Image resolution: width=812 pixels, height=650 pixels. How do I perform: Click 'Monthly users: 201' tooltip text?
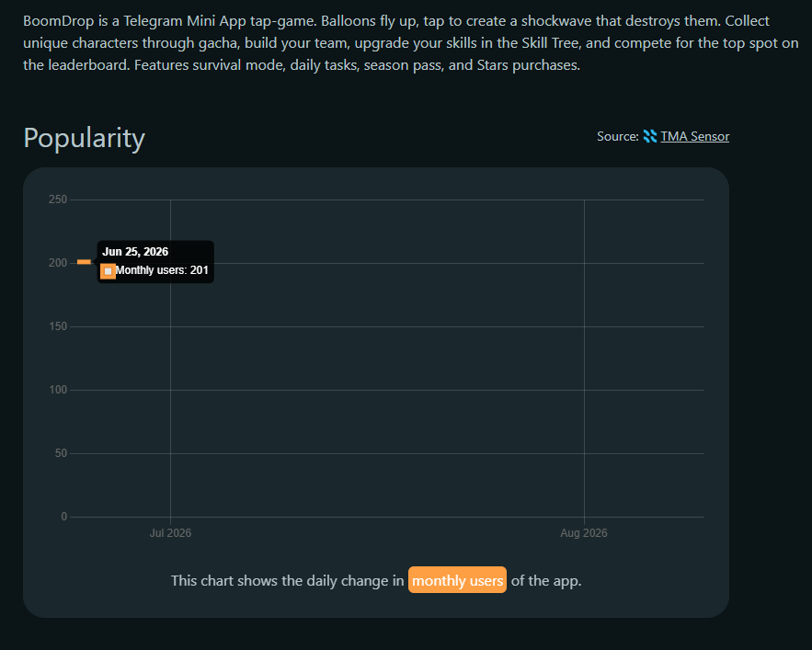(x=162, y=270)
